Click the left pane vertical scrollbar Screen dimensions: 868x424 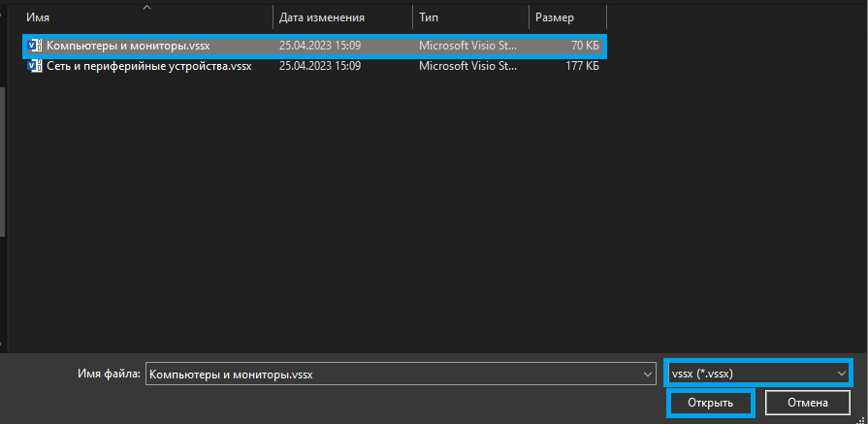(2, 162)
